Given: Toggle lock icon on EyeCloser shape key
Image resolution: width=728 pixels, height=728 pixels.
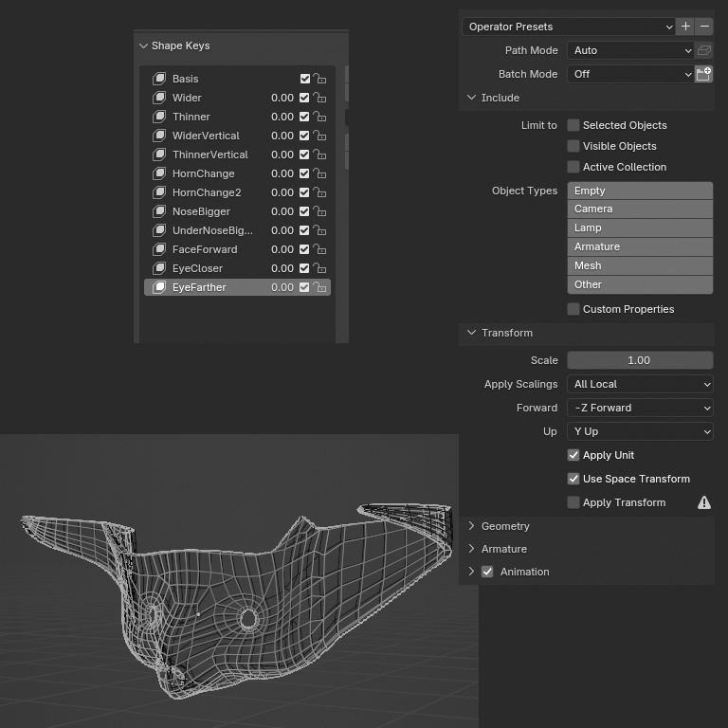Looking at the screenshot, I should 319,268.
